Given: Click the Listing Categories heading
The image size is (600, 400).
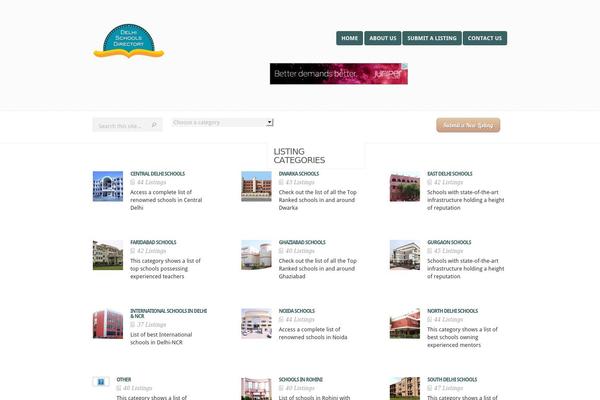Looking at the screenshot, I should pyautogui.click(x=299, y=156).
